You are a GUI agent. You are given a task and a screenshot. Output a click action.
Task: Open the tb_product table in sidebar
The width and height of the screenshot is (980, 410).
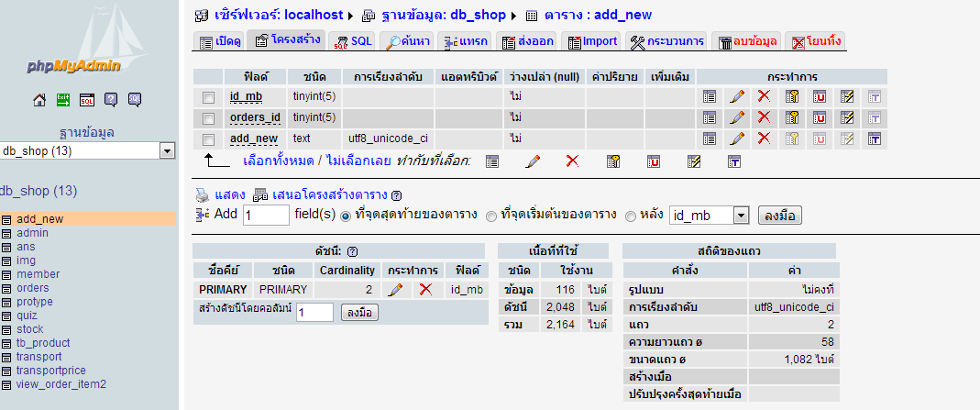click(x=43, y=343)
